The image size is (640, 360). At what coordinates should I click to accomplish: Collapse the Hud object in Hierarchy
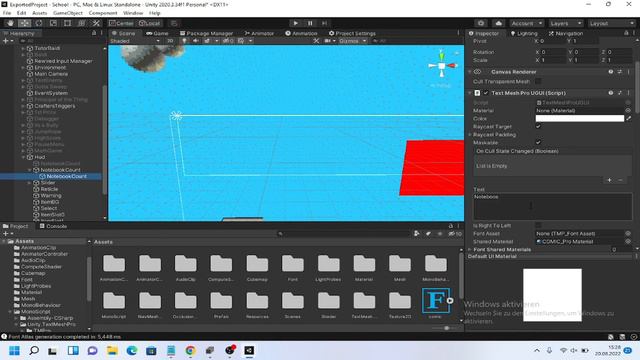24,157
